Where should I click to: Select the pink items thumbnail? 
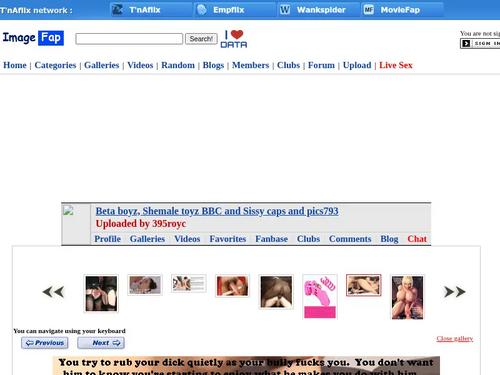pyautogui.click(x=320, y=297)
